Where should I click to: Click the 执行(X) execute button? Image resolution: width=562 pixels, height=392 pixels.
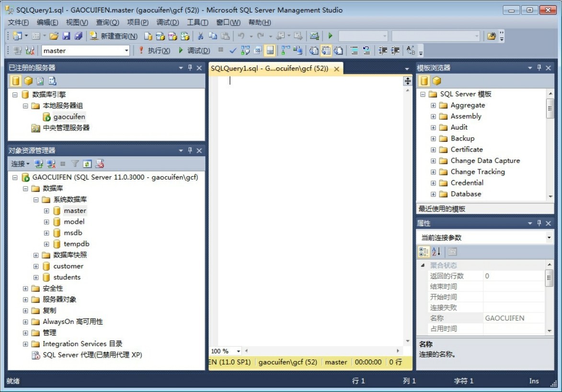coord(154,51)
